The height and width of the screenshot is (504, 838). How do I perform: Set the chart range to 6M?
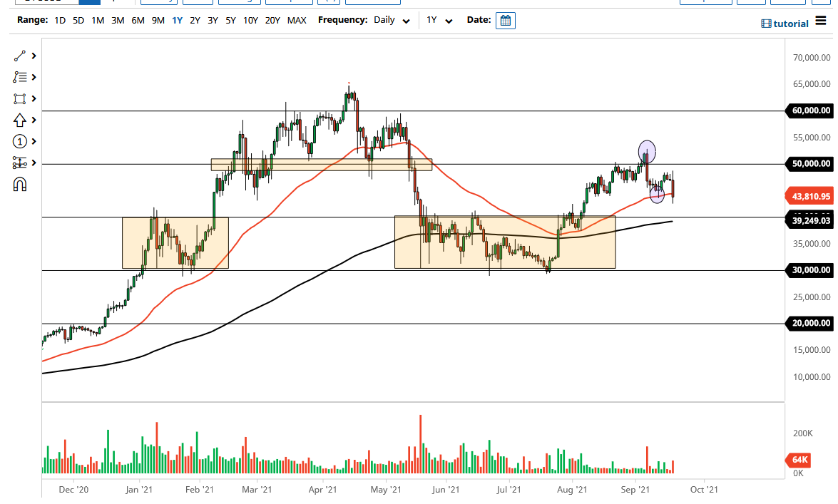(138, 21)
